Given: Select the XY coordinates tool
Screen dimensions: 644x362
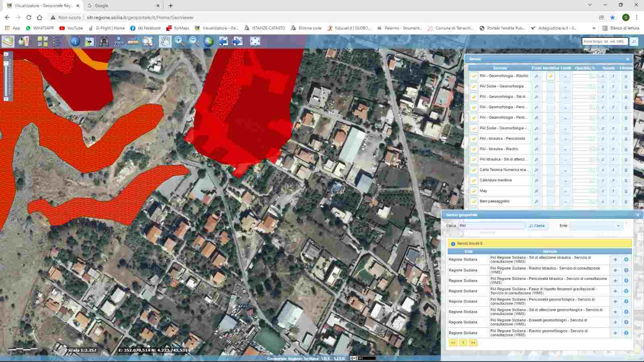Looking at the screenshot, I should point(118,41).
